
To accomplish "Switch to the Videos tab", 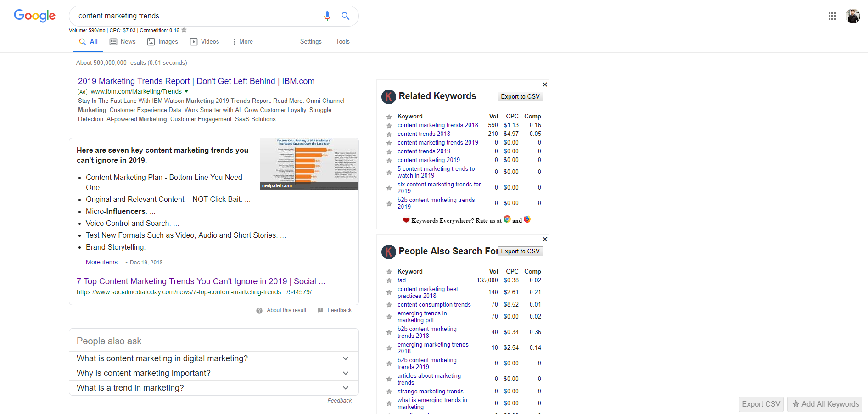I will click(205, 42).
